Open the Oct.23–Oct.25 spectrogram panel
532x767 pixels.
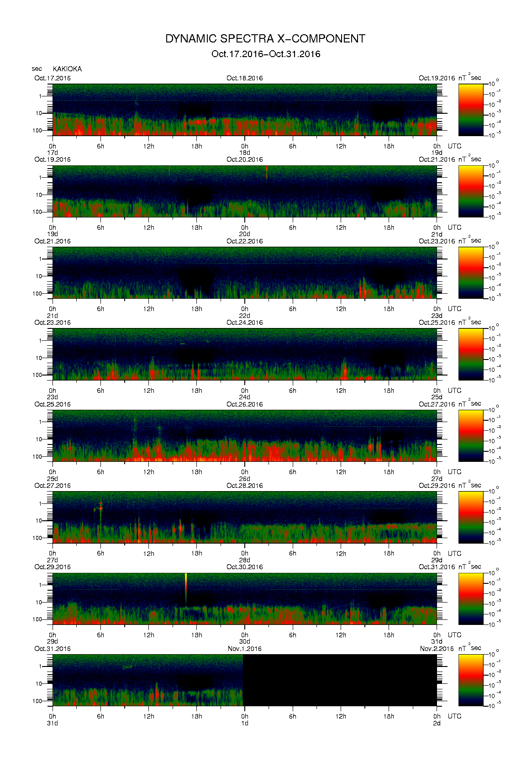coord(245,354)
